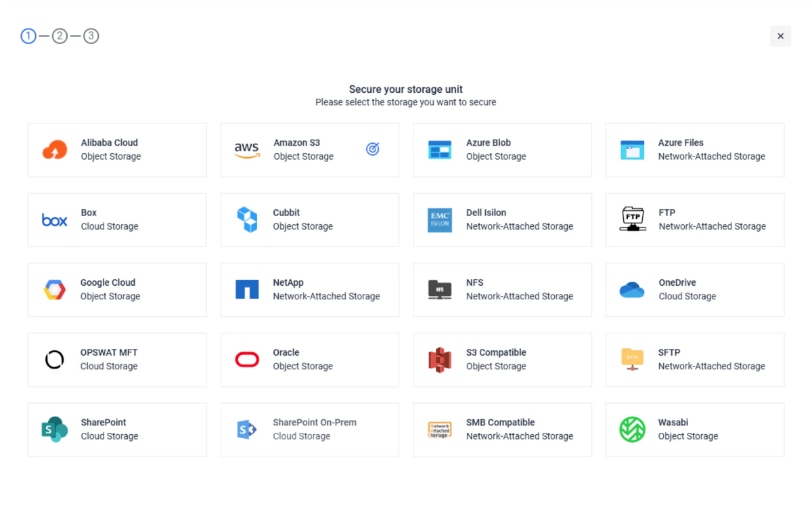Pick the SMB Compatible label

tap(501, 422)
